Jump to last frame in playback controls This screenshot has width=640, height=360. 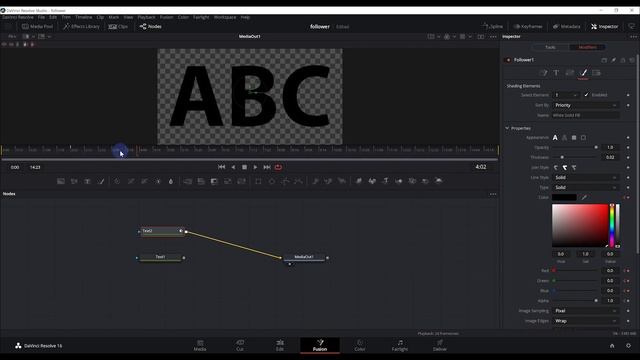(x=267, y=167)
